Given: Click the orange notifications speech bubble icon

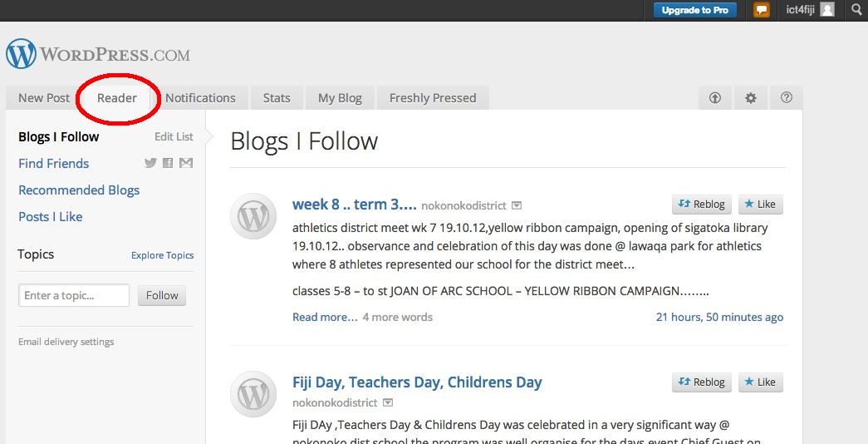Looking at the screenshot, I should click(762, 10).
